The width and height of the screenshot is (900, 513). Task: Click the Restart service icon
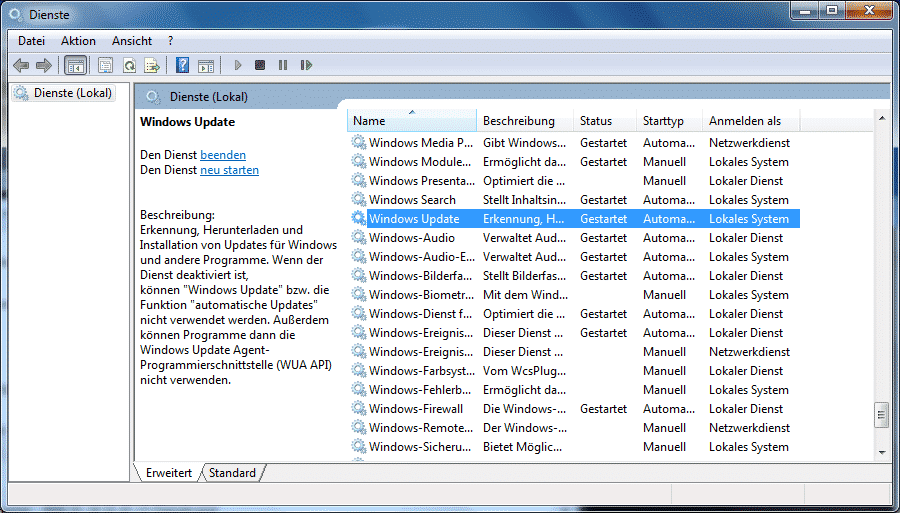click(306, 65)
